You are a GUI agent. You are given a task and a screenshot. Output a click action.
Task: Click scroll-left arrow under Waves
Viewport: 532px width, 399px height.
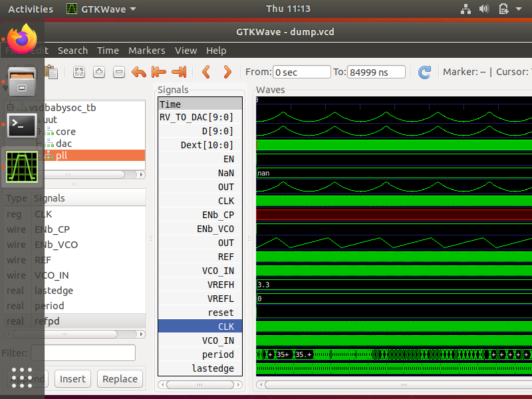[260, 385]
